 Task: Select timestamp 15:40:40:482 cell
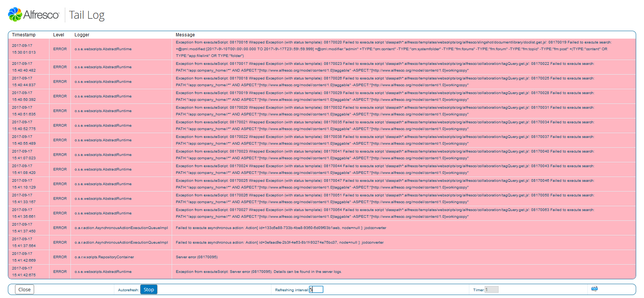tap(29, 67)
